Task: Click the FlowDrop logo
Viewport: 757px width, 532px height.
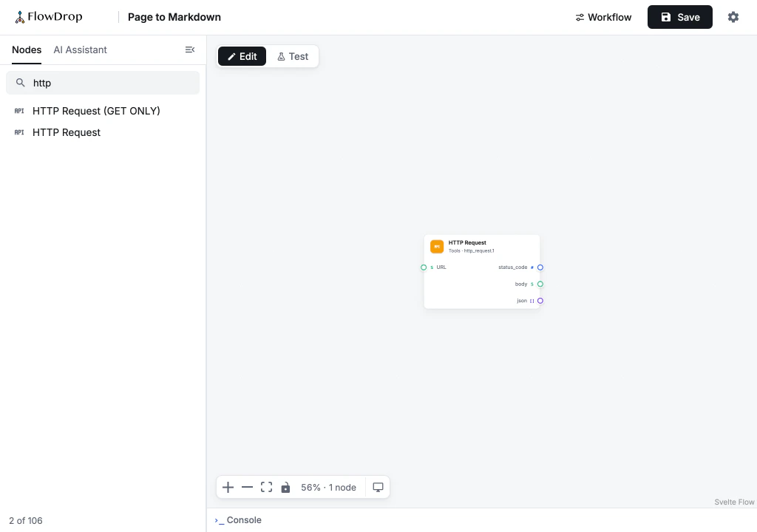Action: (48, 17)
